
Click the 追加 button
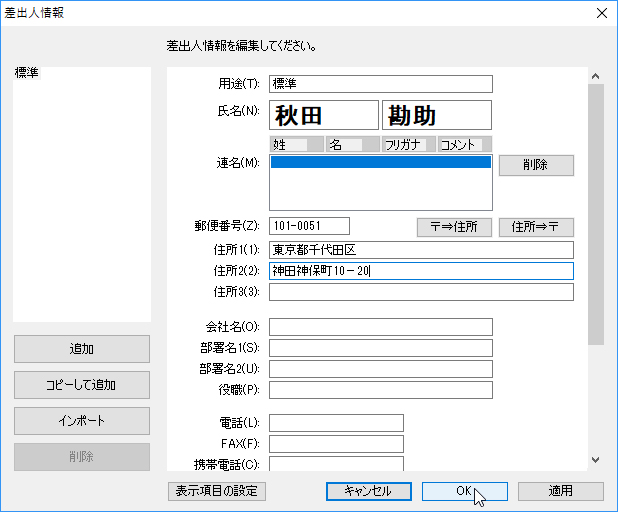(82, 349)
